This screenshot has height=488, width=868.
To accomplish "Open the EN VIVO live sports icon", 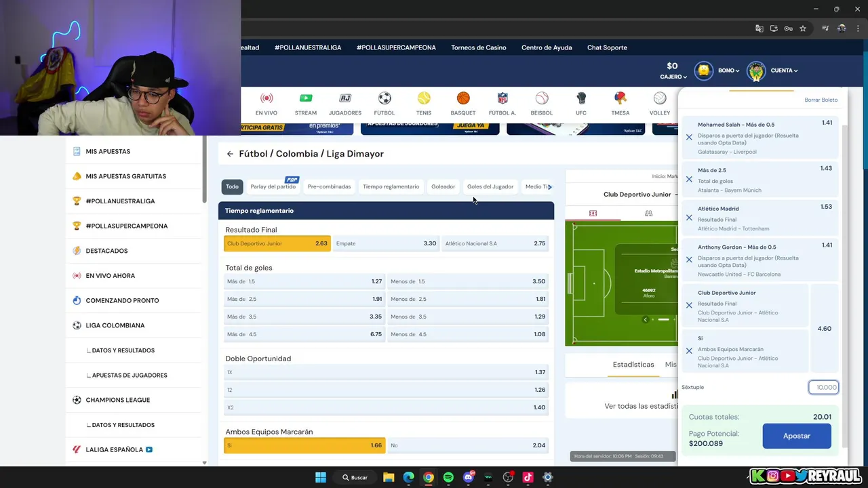I will click(266, 98).
